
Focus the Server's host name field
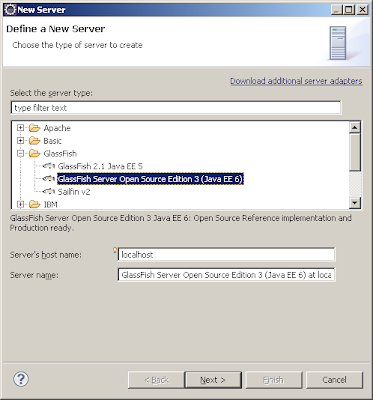(226, 255)
